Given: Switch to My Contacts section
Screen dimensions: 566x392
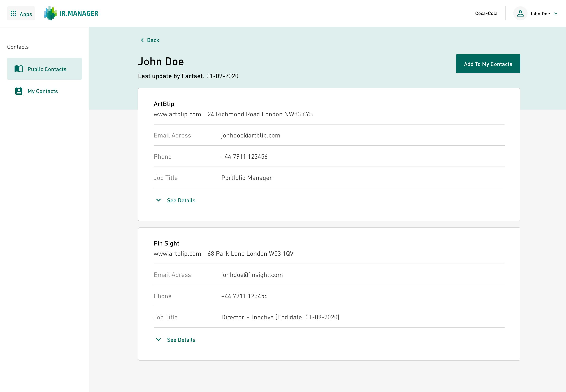Looking at the screenshot, I should tap(42, 91).
